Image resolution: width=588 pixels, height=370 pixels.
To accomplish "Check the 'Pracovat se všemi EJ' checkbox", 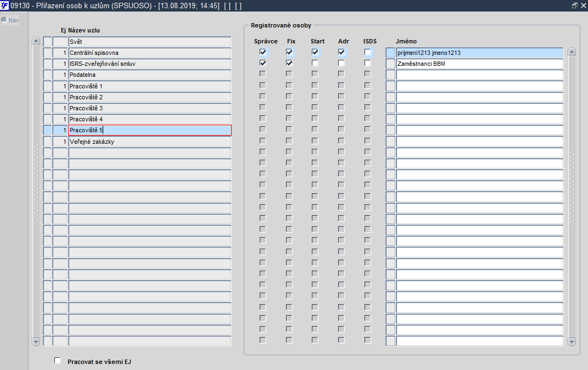I will 58,361.
